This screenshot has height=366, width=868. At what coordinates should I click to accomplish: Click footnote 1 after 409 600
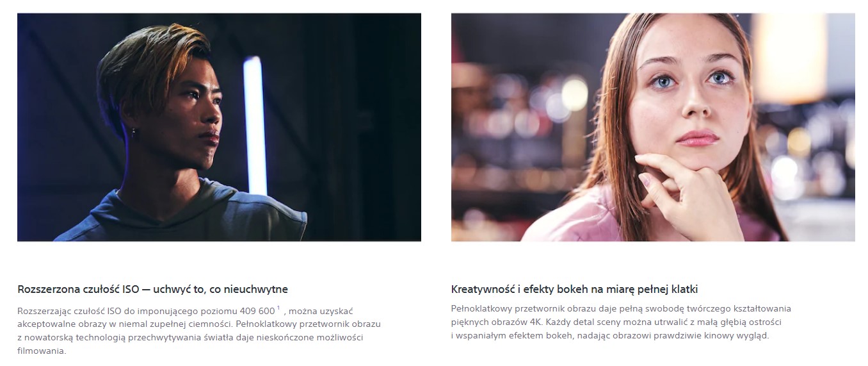(278, 308)
